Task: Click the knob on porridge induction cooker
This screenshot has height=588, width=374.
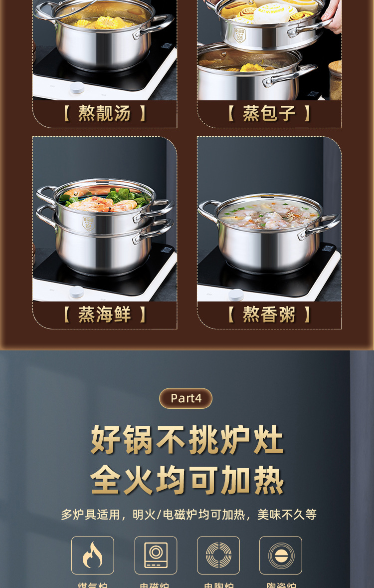Action: click(x=236, y=295)
